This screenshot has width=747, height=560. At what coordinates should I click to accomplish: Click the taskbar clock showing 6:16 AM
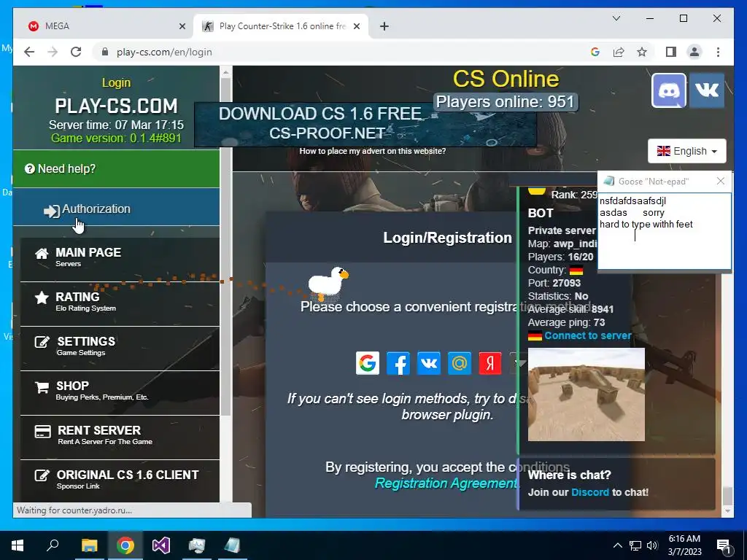[x=684, y=545]
